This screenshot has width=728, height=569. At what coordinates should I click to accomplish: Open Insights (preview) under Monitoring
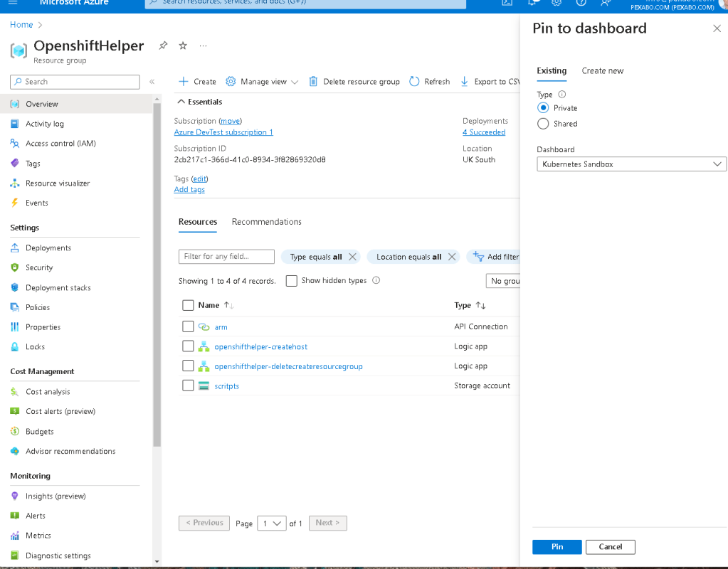56,496
